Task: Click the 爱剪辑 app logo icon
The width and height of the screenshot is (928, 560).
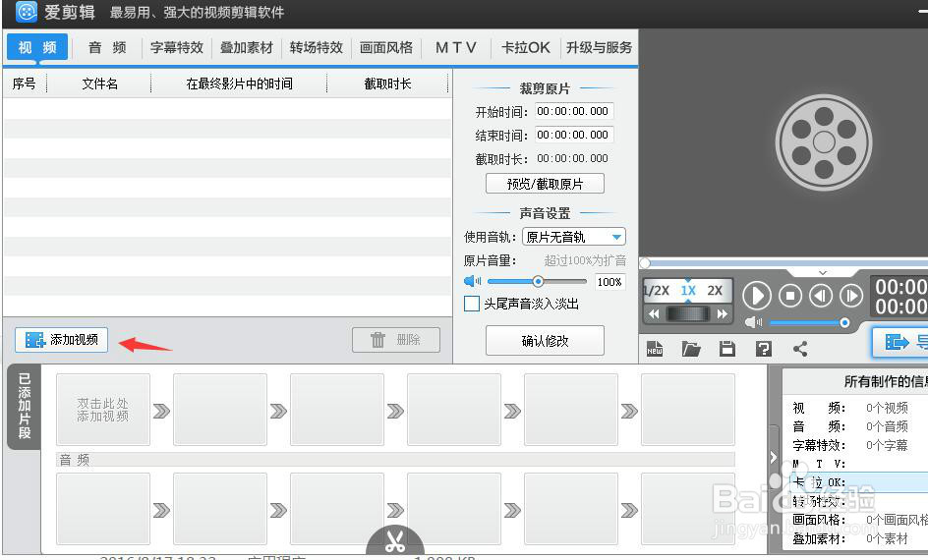Action: [x=26, y=11]
